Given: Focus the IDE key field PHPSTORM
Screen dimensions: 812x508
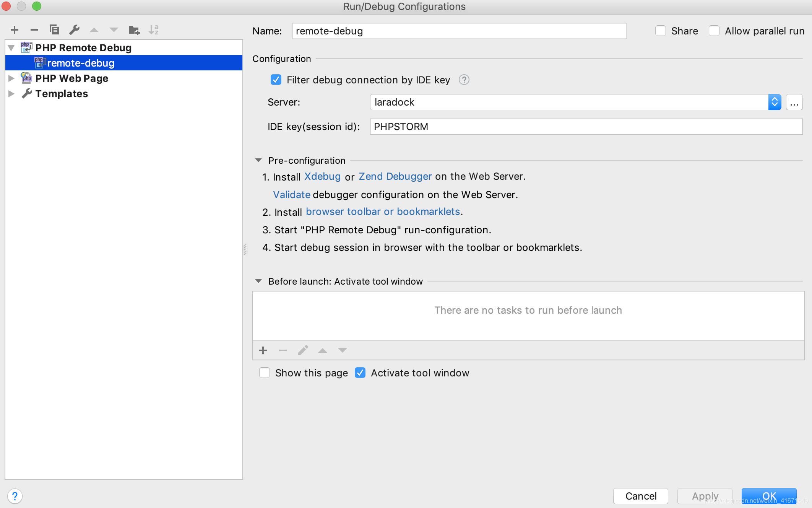Looking at the screenshot, I should pyautogui.click(x=586, y=127).
